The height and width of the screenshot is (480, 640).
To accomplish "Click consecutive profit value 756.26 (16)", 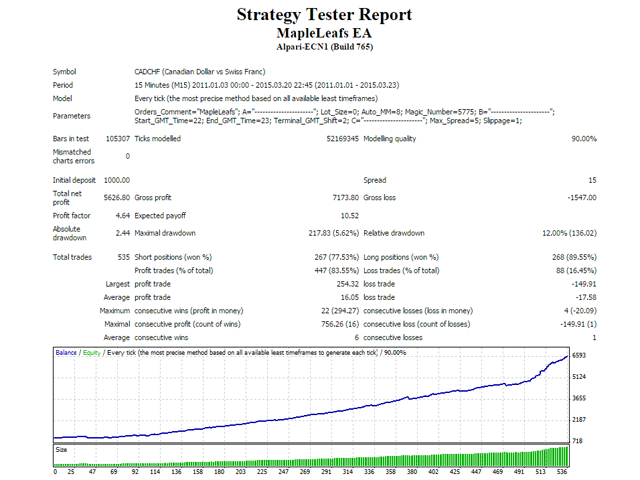I will [x=340, y=324].
